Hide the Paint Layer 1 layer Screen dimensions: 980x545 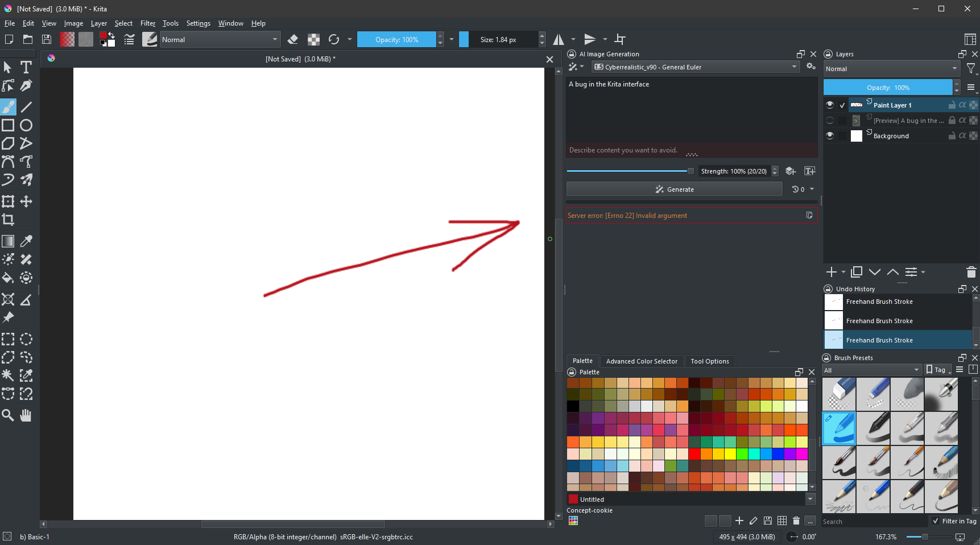pos(830,105)
